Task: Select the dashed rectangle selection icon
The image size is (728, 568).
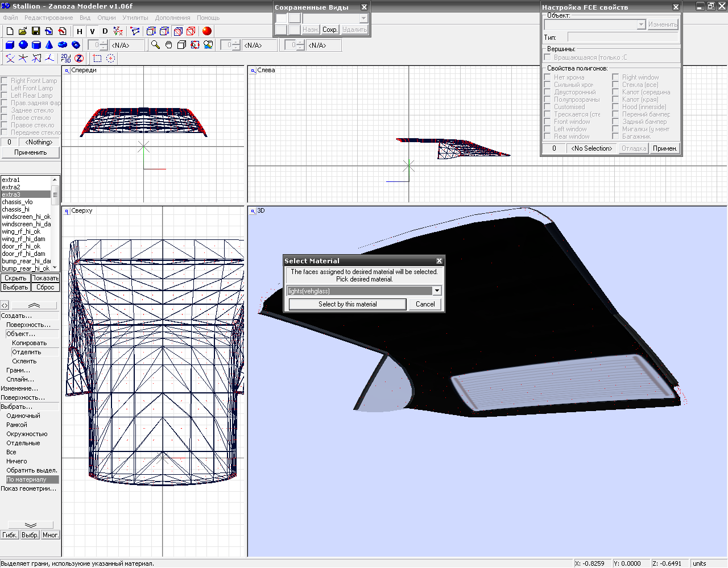Action: [97, 58]
